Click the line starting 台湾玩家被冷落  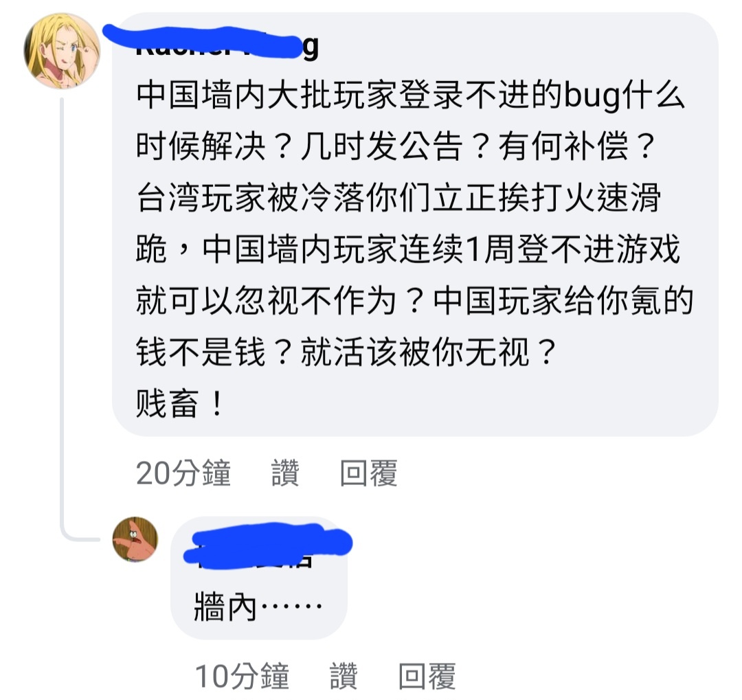tap(398, 197)
